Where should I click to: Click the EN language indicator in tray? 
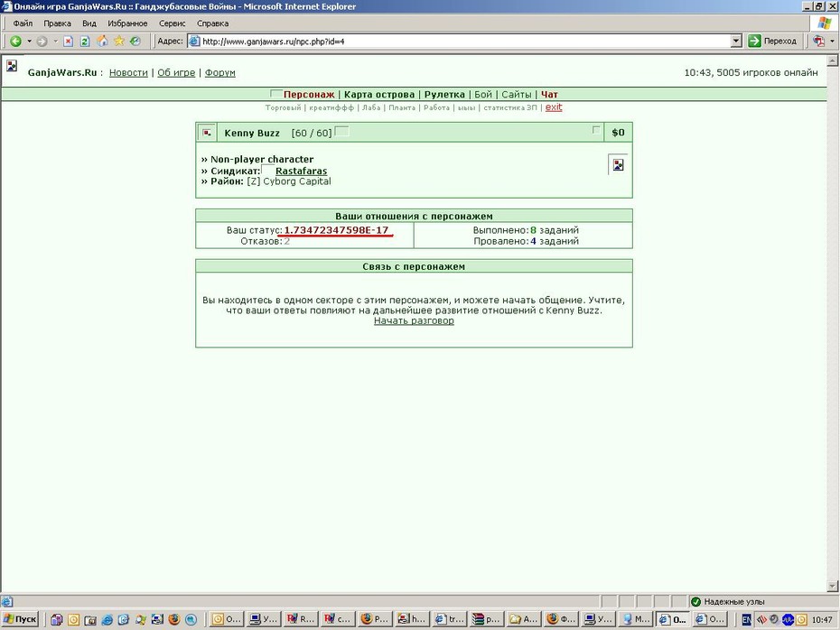[x=746, y=620]
